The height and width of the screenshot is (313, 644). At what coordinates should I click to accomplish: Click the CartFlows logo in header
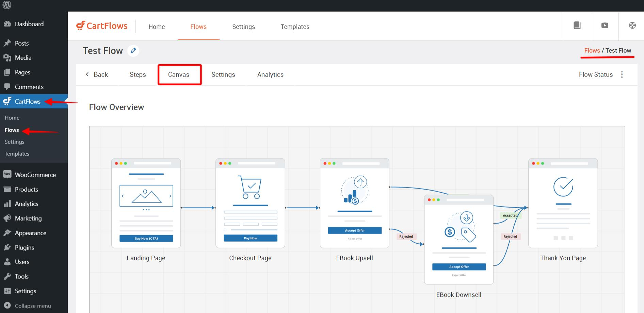tap(102, 26)
